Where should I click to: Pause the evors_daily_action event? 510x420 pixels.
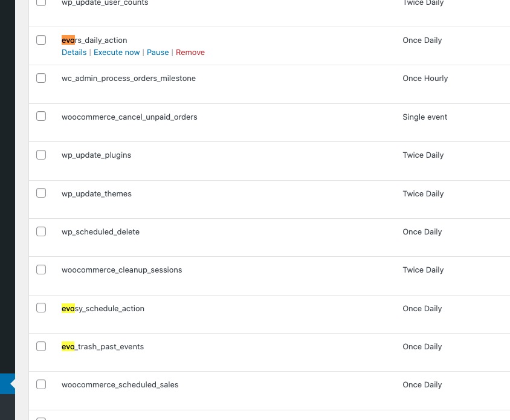[x=158, y=53]
